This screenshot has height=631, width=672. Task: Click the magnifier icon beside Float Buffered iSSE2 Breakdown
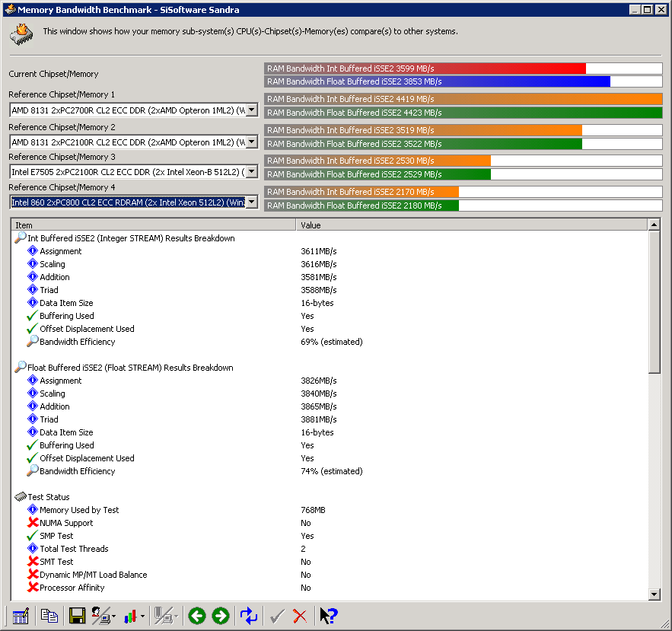click(20, 367)
